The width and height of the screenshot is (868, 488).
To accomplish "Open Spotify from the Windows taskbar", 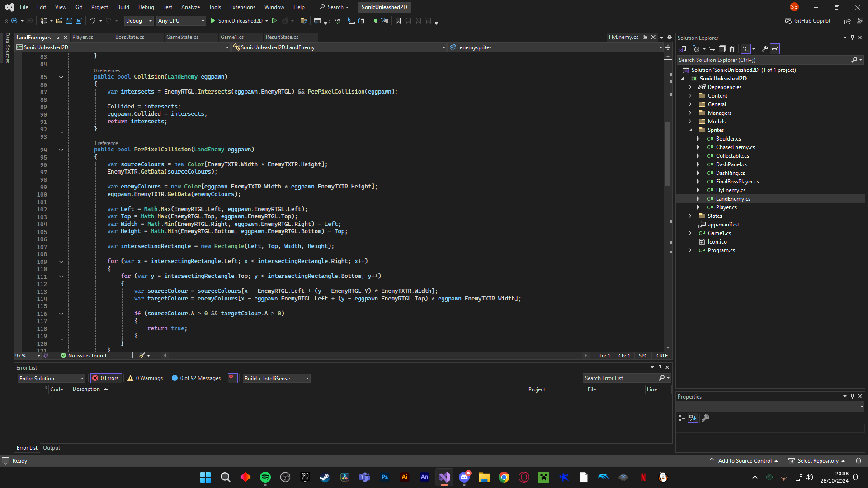I will click(265, 477).
